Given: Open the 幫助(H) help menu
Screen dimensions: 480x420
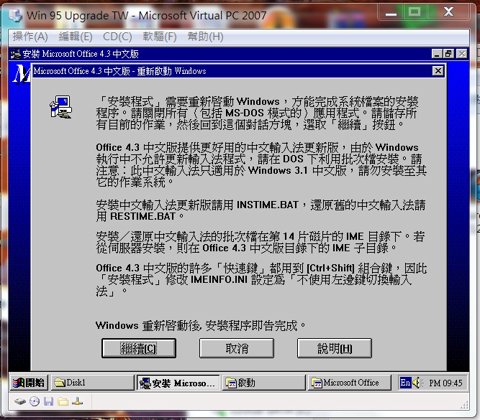Looking at the screenshot, I should [205, 36].
